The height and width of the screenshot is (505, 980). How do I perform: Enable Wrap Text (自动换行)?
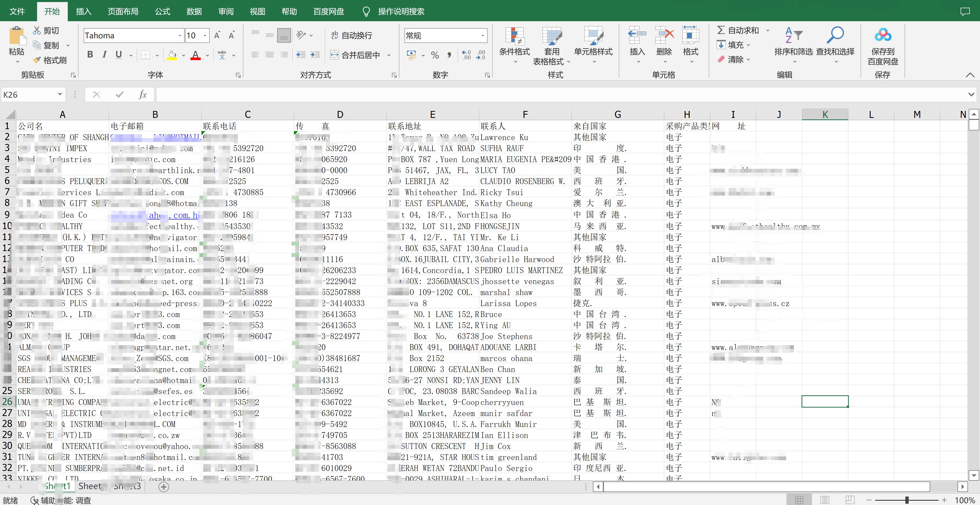[351, 35]
